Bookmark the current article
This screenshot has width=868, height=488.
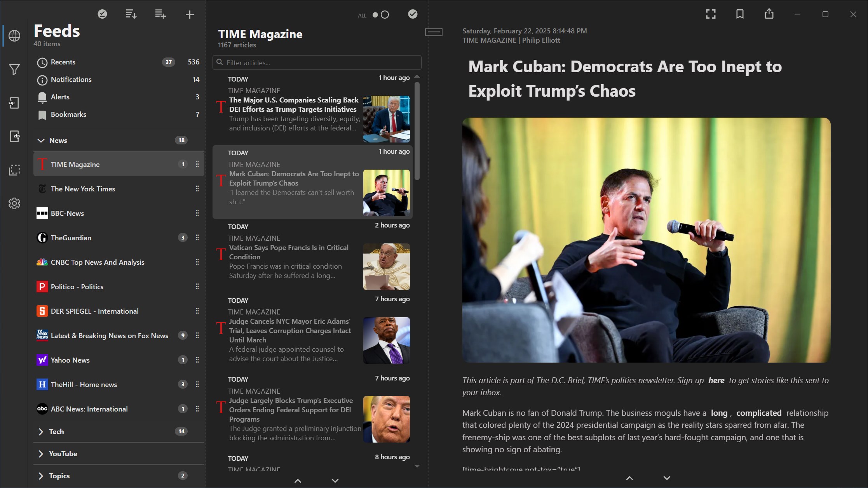click(740, 14)
